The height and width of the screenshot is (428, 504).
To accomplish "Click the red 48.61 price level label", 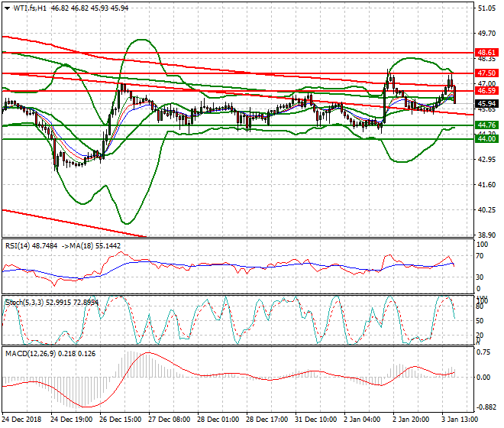I will point(486,53).
